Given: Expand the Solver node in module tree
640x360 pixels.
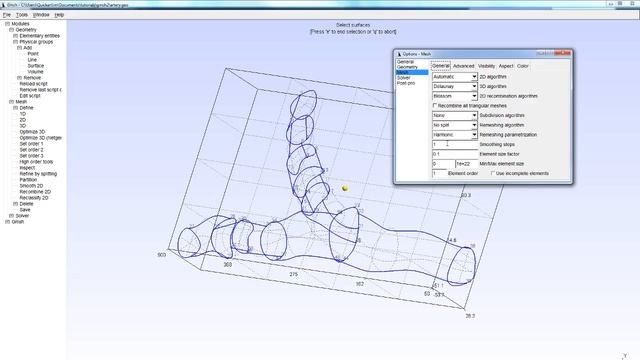Looking at the screenshot, I should coord(11,216).
